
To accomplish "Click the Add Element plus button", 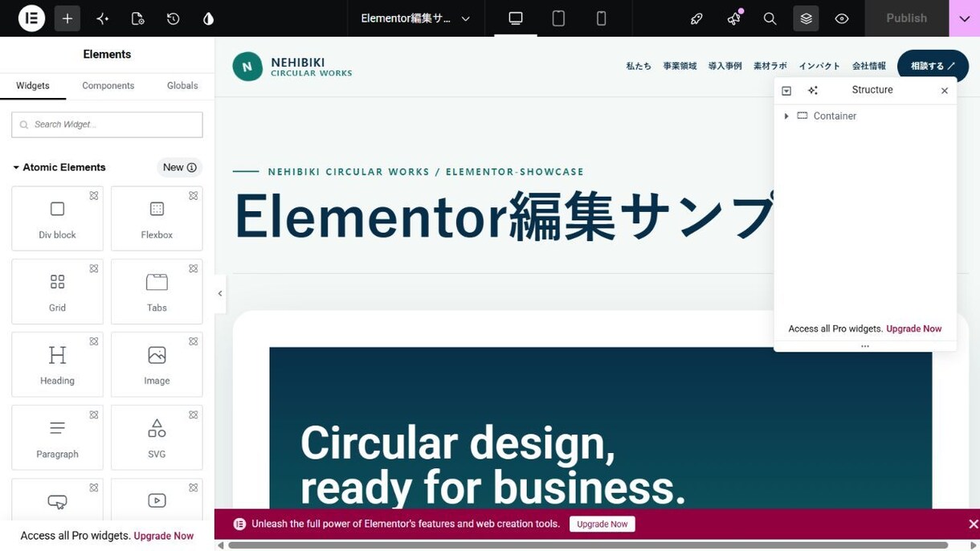I will [x=67, y=18].
